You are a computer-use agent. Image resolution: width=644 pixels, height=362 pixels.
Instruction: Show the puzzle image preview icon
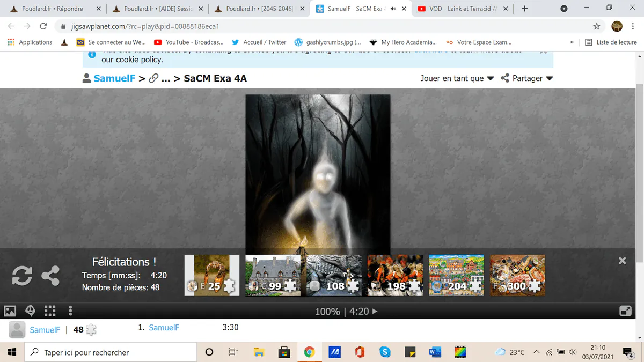point(10,311)
